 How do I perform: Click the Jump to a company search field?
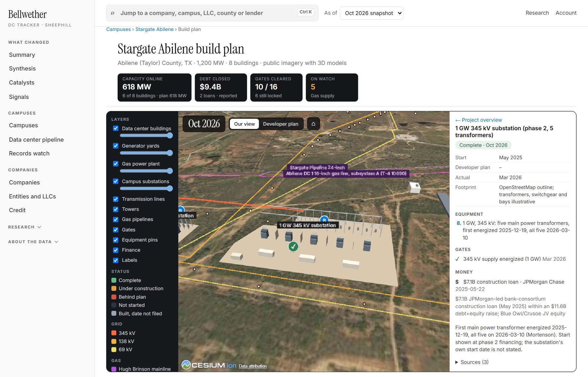212,13
